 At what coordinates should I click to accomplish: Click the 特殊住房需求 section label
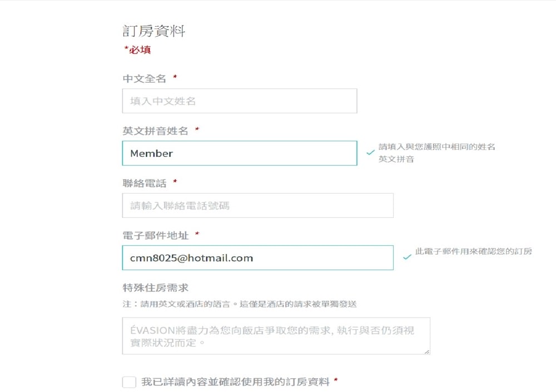tap(156, 287)
